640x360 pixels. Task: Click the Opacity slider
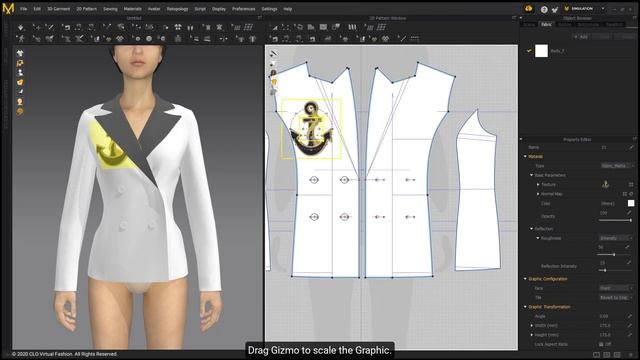[616, 220]
